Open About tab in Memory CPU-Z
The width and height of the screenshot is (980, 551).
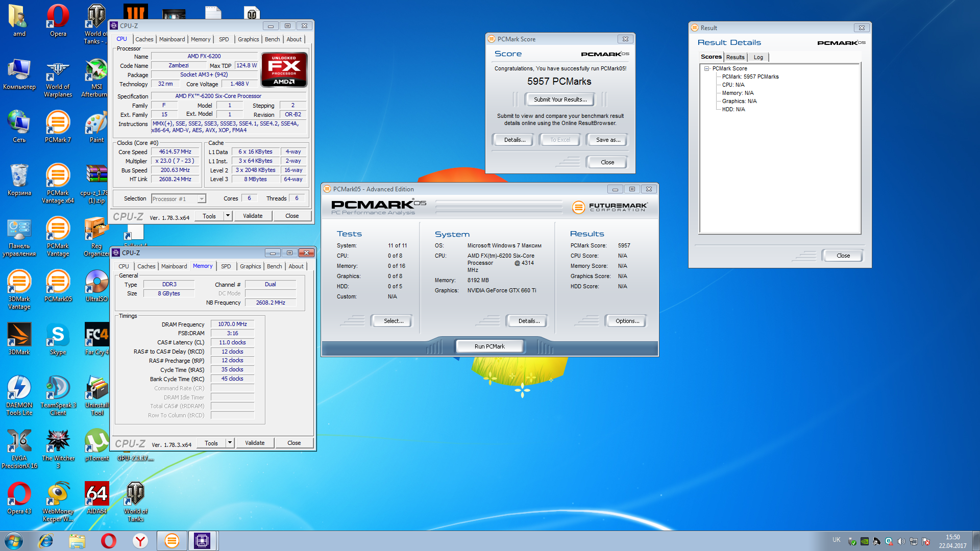coord(296,266)
